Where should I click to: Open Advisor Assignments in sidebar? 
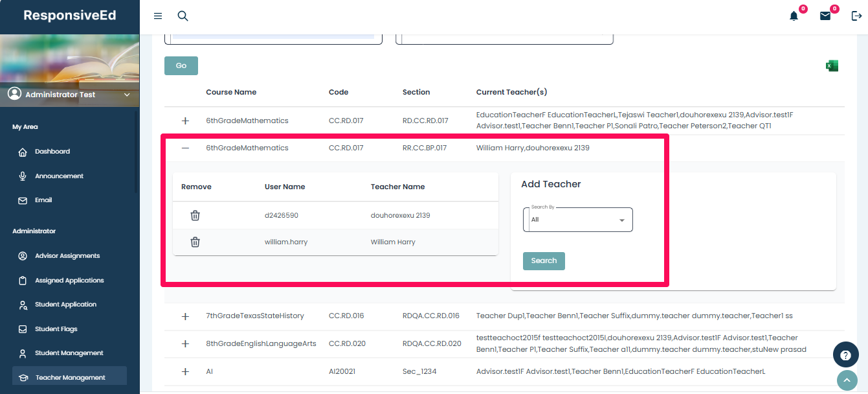(67, 256)
